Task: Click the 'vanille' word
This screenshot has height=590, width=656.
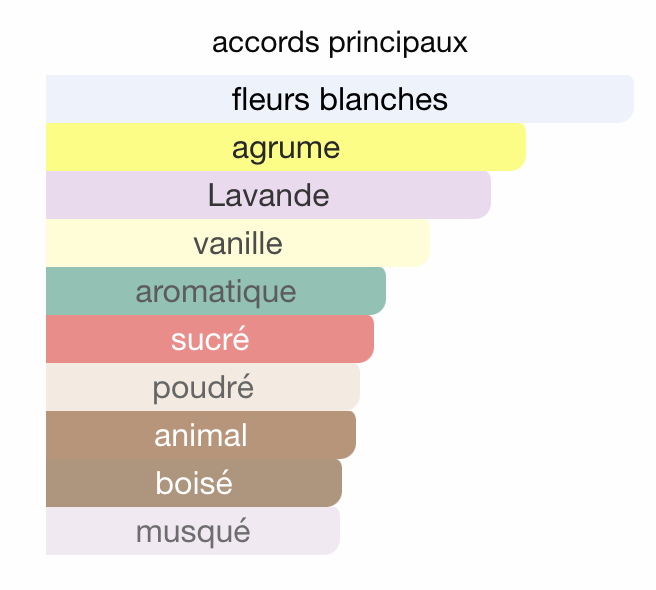Action: [238, 243]
